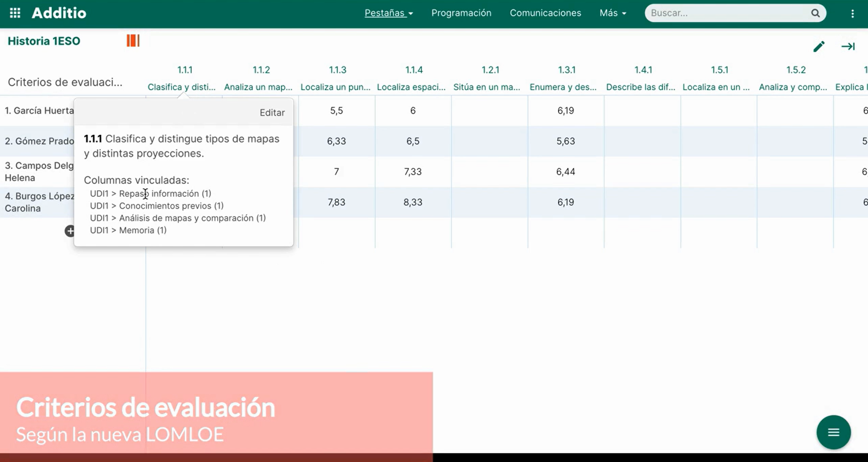Click the pencil edit icon
Screen dimensions: 868x462
pyautogui.click(x=819, y=47)
